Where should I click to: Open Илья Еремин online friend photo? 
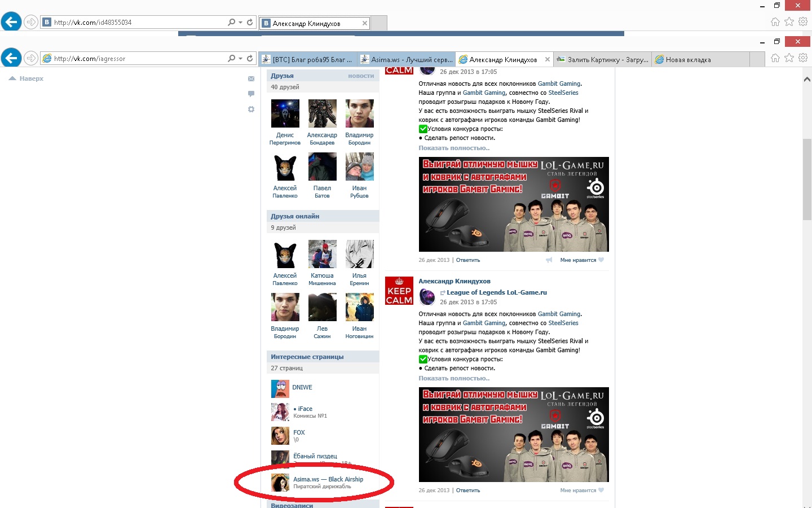click(x=360, y=254)
